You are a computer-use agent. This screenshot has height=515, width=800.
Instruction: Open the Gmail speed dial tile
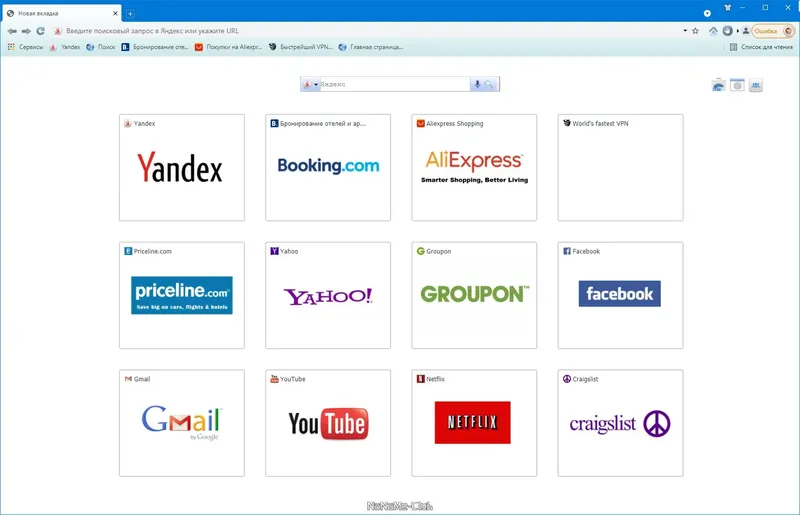pos(182,423)
